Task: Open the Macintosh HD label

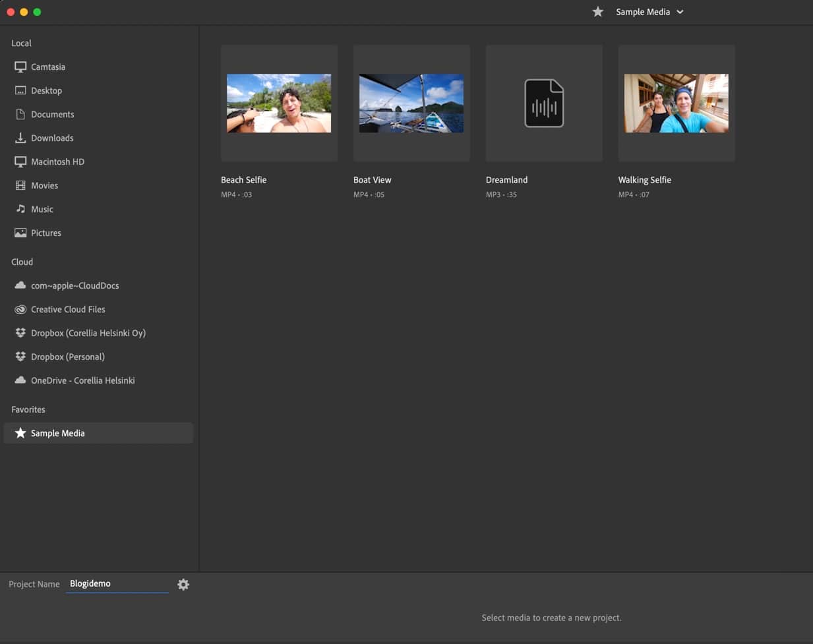Action: point(57,161)
